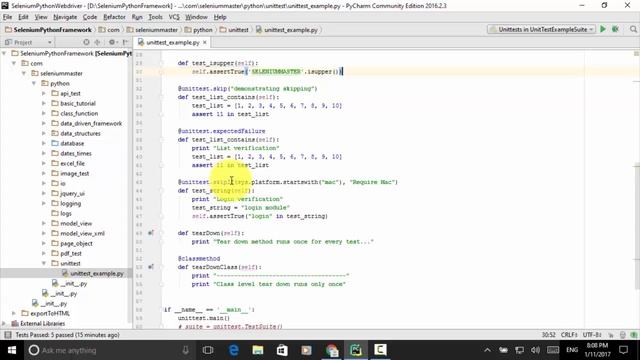Click the scroll from source icon in Project panel
640x360 pixels.
click(86, 42)
